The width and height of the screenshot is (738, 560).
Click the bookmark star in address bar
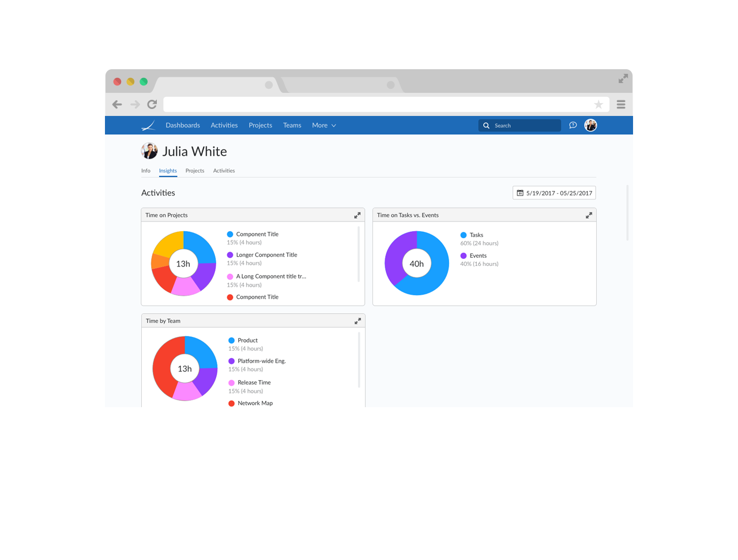coord(598,104)
